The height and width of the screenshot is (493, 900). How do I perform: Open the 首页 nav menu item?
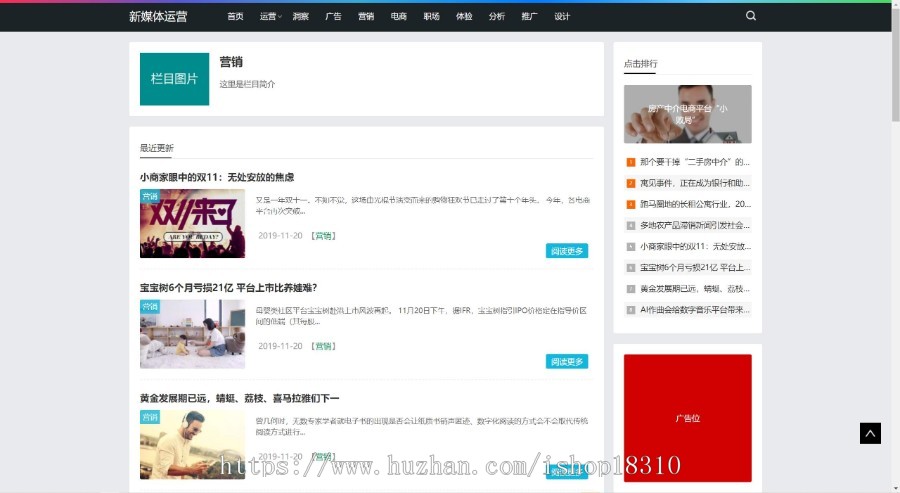[x=235, y=16]
